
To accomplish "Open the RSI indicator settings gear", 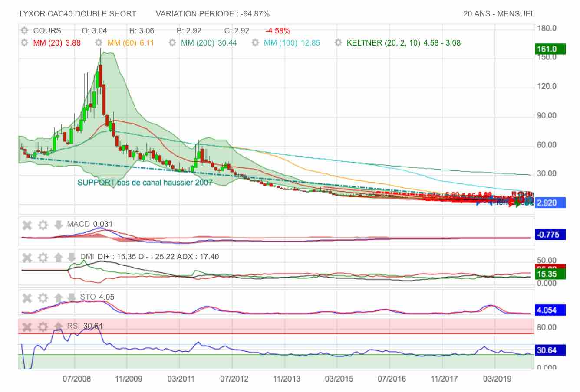I will (43, 327).
